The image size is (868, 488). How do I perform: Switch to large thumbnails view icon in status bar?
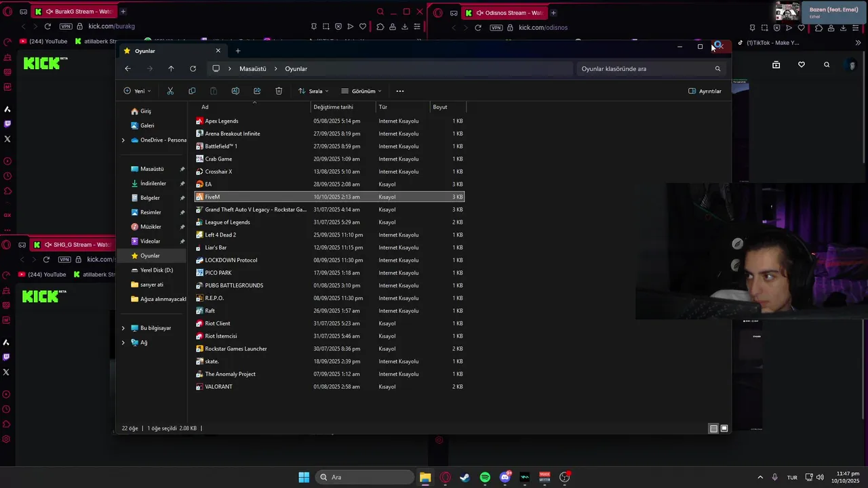coord(724,428)
